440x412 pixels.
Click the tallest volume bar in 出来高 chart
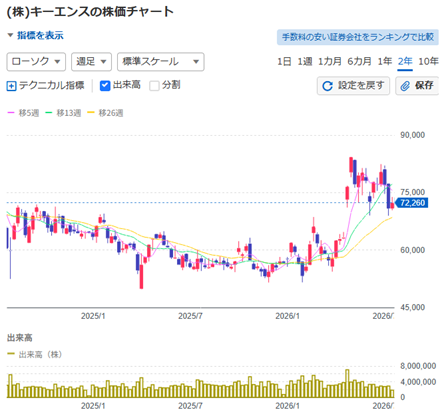(x=347, y=383)
